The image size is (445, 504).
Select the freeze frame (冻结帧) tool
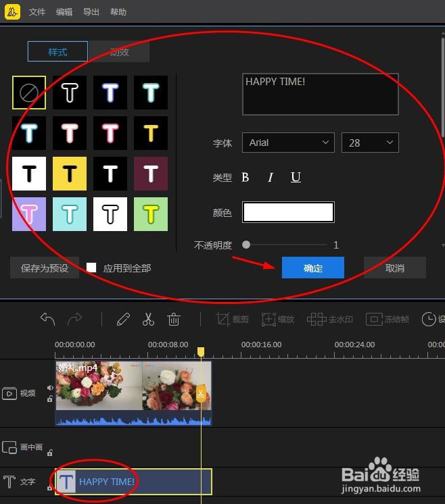click(388, 319)
